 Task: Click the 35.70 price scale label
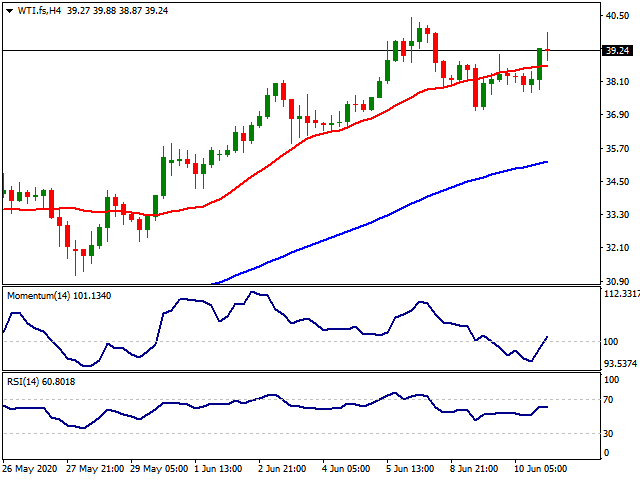tap(617, 149)
